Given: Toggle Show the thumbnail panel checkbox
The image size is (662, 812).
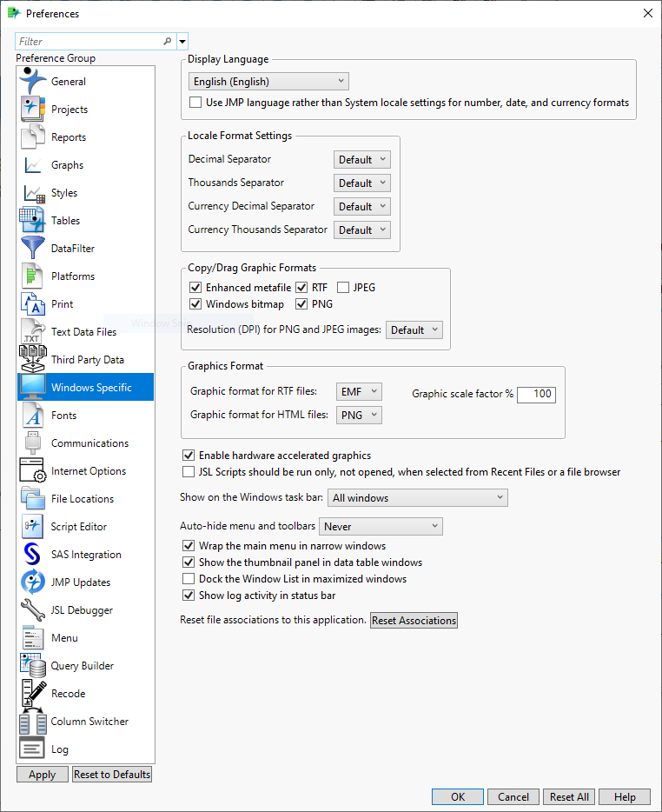Looking at the screenshot, I should (189, 562).
